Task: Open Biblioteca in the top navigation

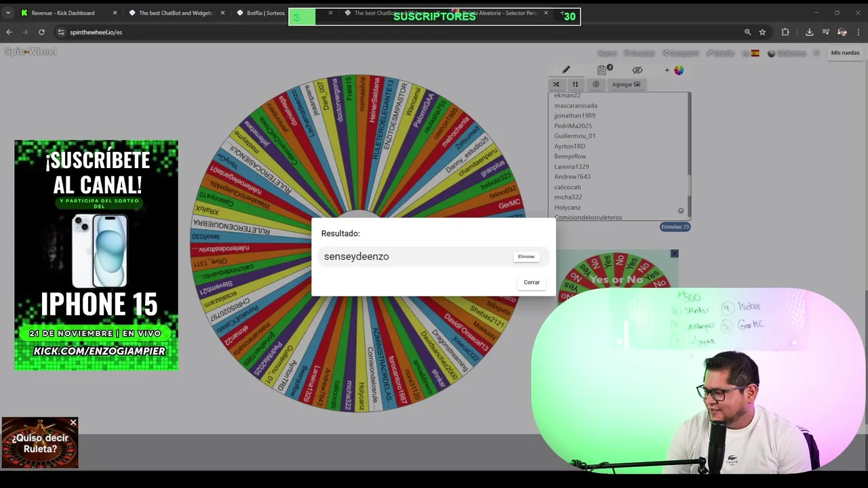Action: (787, 53)
